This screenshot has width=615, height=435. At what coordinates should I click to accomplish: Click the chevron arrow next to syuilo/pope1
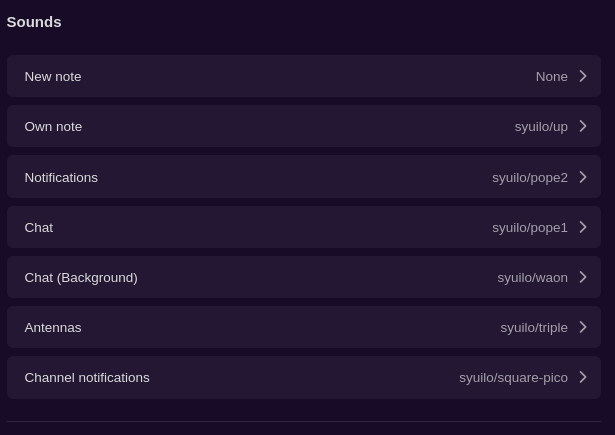(x=583, y=227)
